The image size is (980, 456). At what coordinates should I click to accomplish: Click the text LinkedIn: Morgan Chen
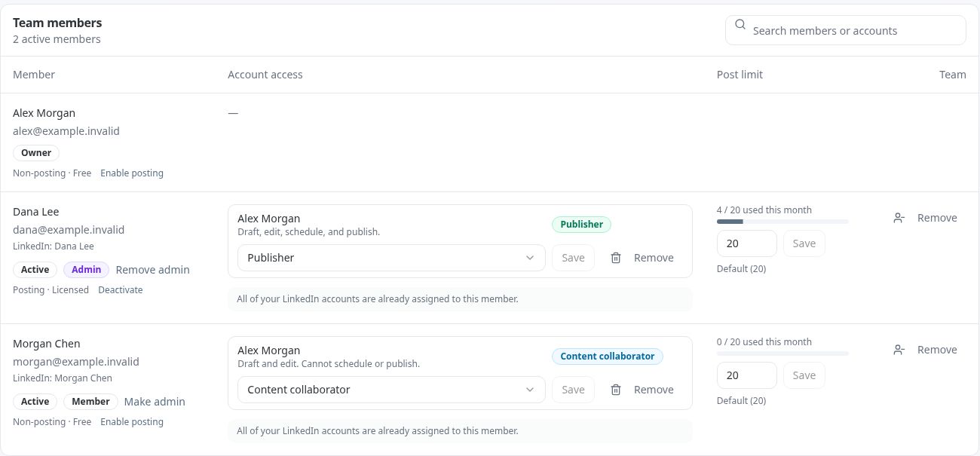[63, 378]
